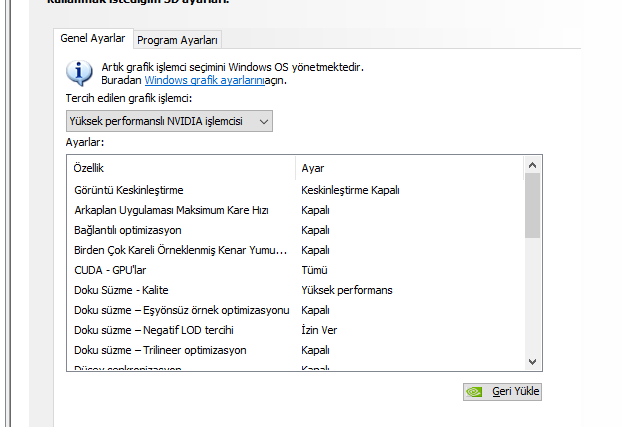Click the İzin Ver value

(x=319, y=330)
